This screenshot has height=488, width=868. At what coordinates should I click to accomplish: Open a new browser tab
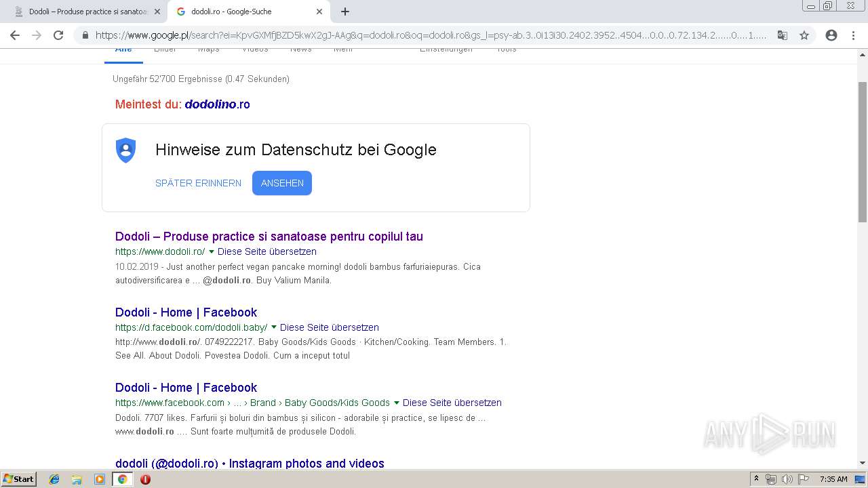click(x=345, y=12)
